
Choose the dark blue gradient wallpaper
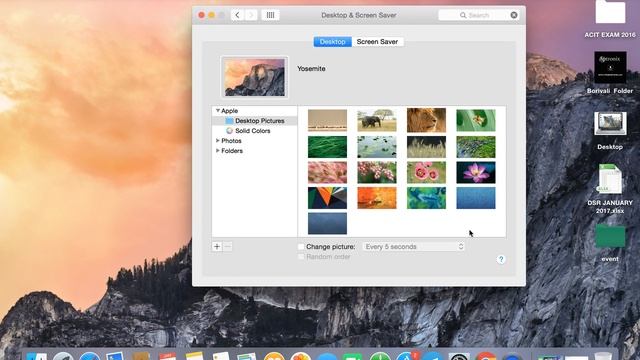(x=327, y=224)
